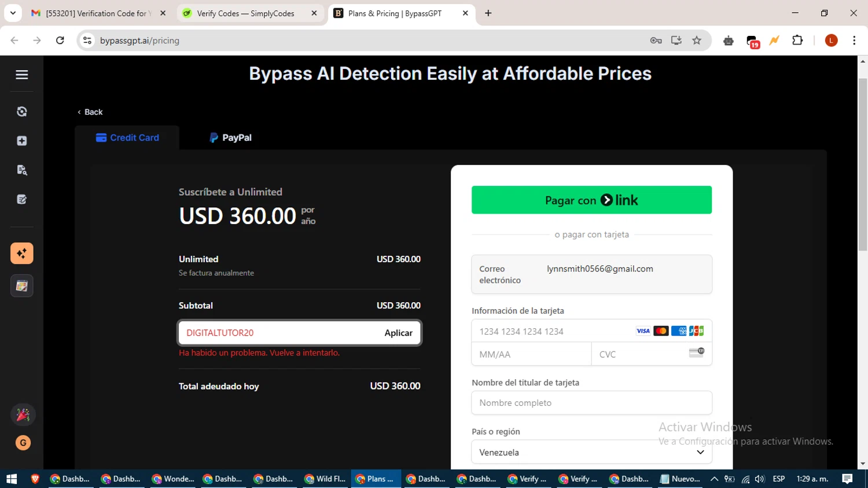Close the Gmail Verification Code tab
868x488 pixels.
tap(163, 13)
